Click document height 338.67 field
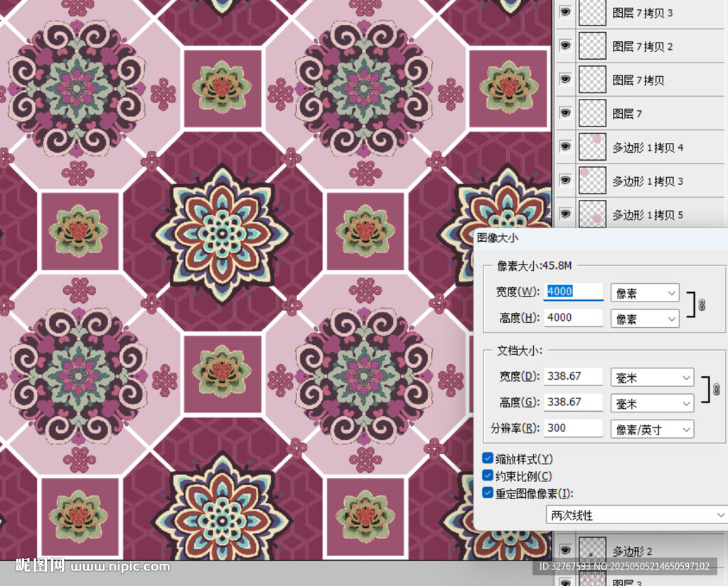The image size is (728, 586). (x=574, y=402)
